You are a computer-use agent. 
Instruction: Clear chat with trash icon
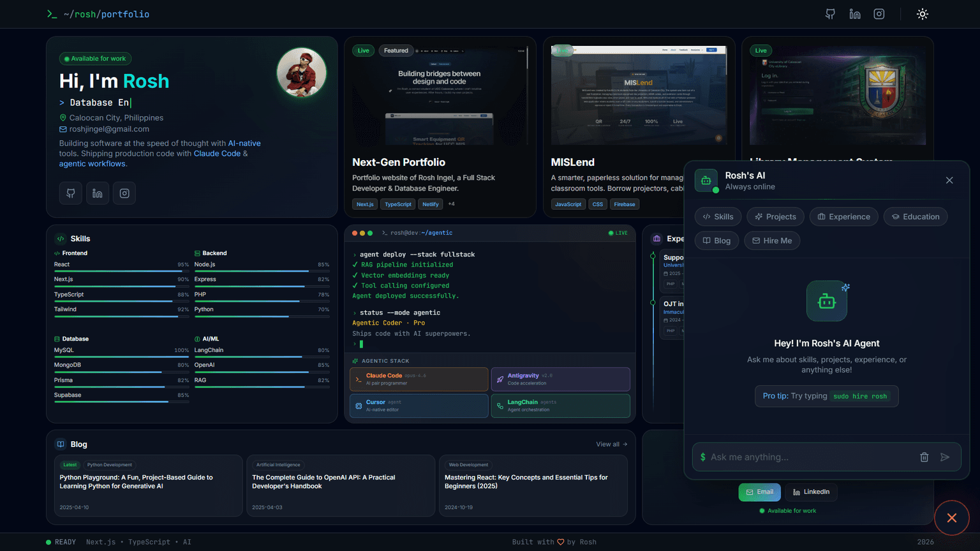tap(924, 457)
